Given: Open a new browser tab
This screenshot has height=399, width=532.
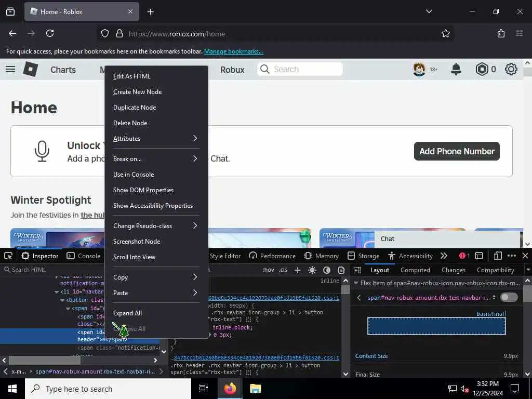Looking at the screenshot, I should pyautogui.click(x=150, y=11).
